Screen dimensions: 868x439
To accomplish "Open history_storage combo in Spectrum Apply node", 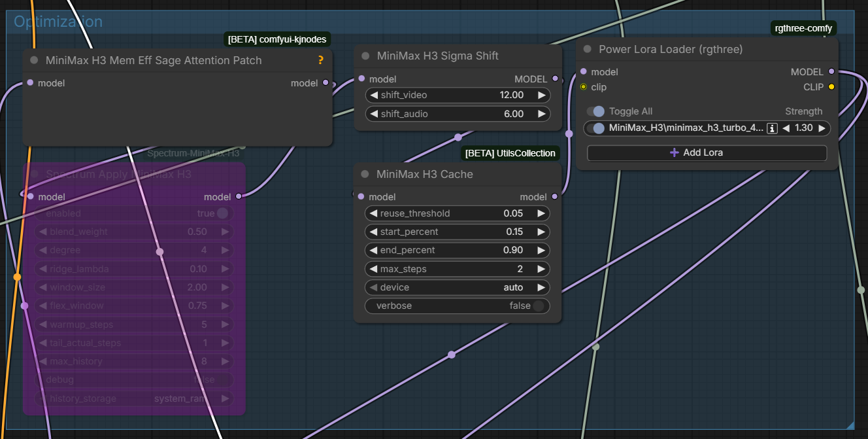I will (x=133, y=398).
